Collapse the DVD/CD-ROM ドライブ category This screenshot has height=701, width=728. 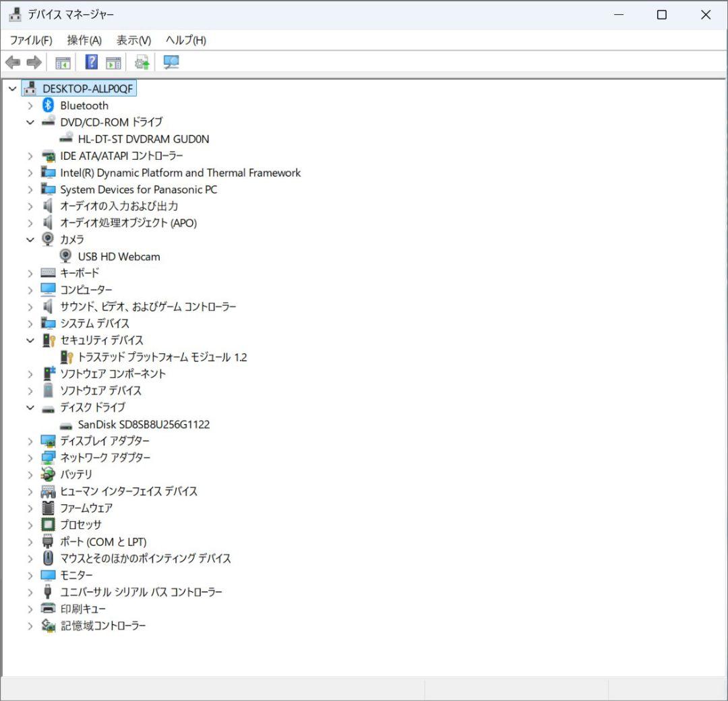pos(30,122)
